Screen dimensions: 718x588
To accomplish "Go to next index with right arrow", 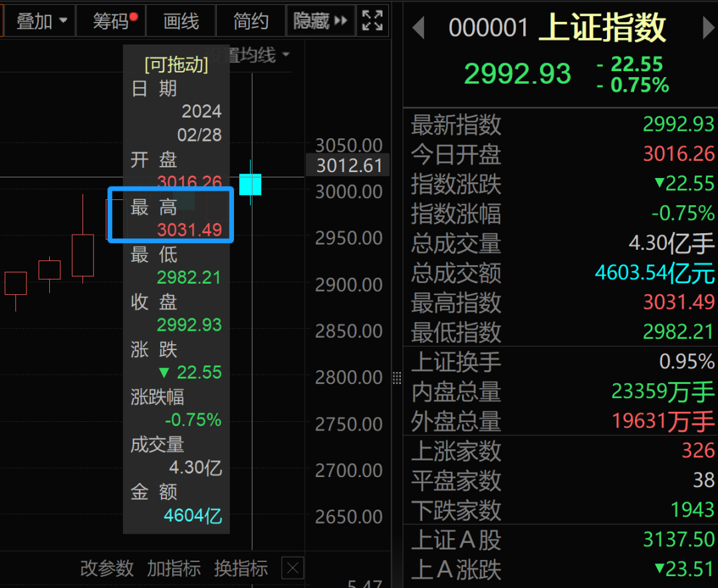I will coord(709,28).
